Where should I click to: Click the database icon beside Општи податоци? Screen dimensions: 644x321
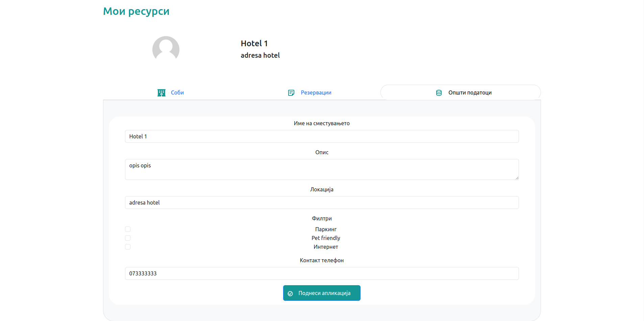(439, 93)
